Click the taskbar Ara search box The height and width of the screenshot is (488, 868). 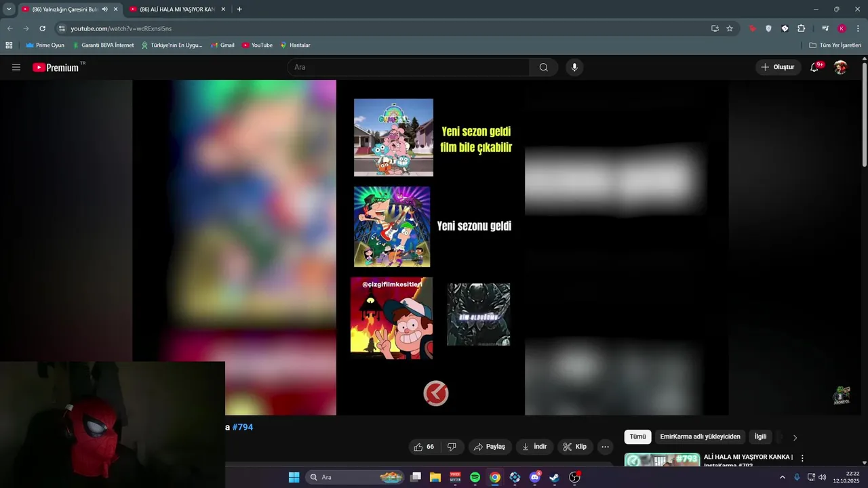[x=355, y=477]
